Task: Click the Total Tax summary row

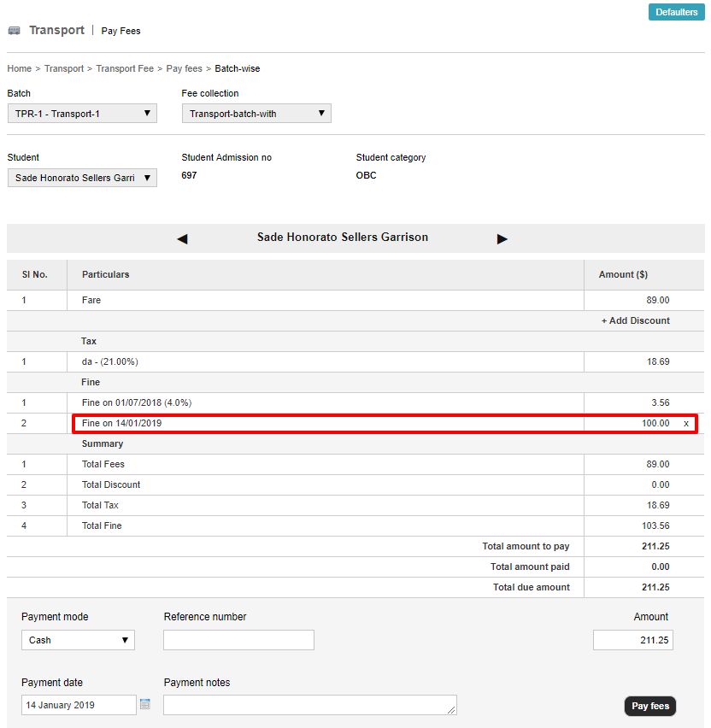Action: (355, 505)
